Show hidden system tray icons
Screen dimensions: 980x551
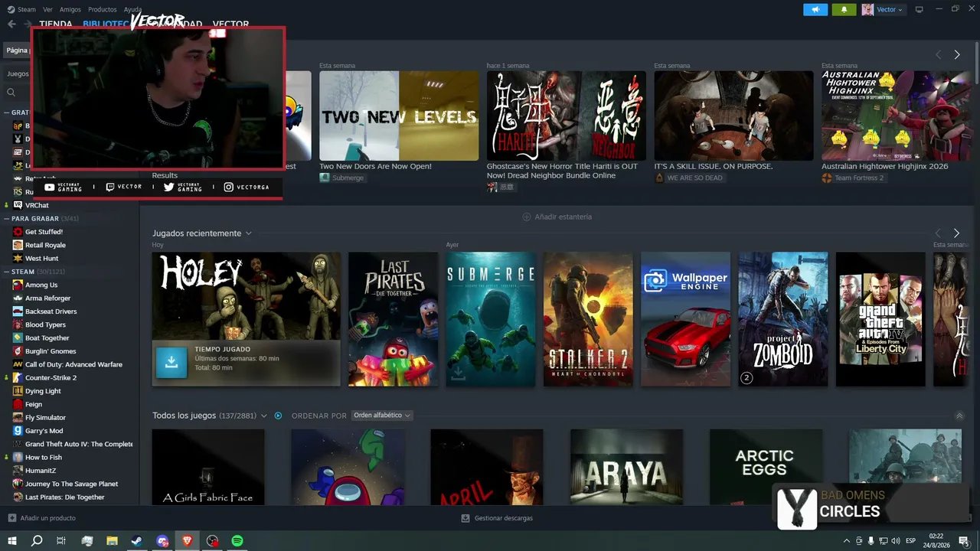click(x=846, y=541)
